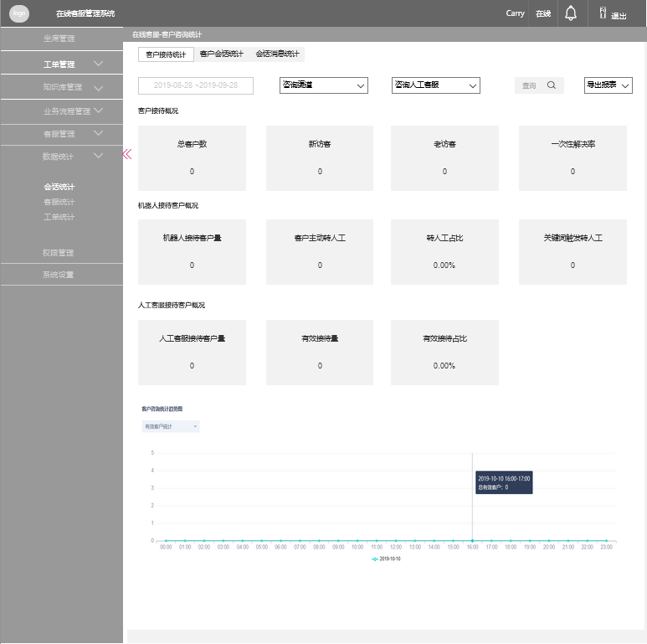This screenshot has width=647, height=644.
Task: Select 客服统计 submenu item
Action: [x=59, y=202]
